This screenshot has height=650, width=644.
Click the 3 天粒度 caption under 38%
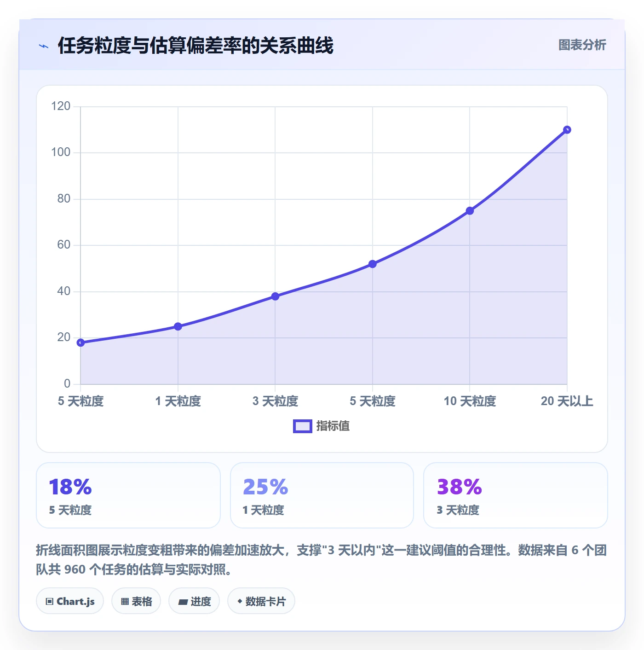[x=458, y=510]
